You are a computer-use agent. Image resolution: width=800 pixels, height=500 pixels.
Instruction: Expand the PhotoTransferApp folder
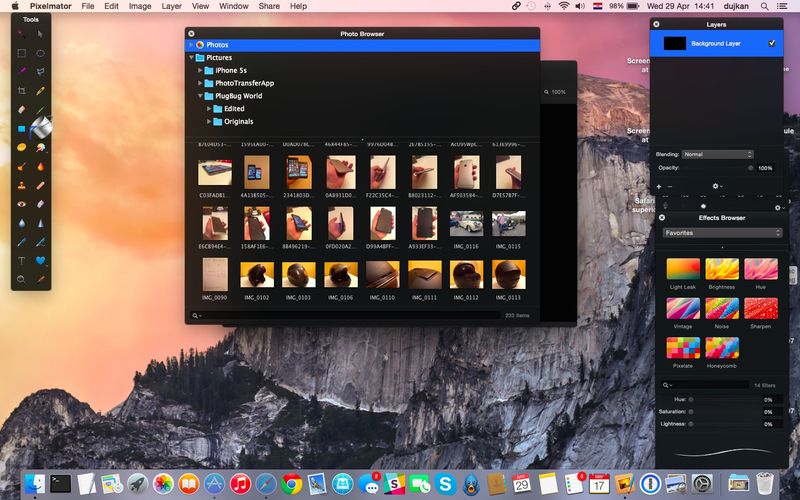pyautogui.click(x=200, y=83)
